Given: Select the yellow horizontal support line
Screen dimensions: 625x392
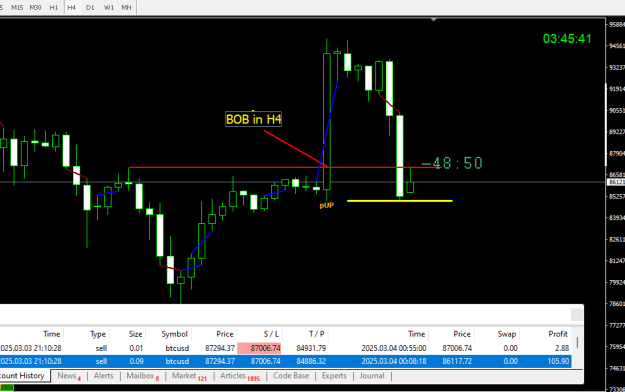Looking at the screenshot, I should click(400, 201).
